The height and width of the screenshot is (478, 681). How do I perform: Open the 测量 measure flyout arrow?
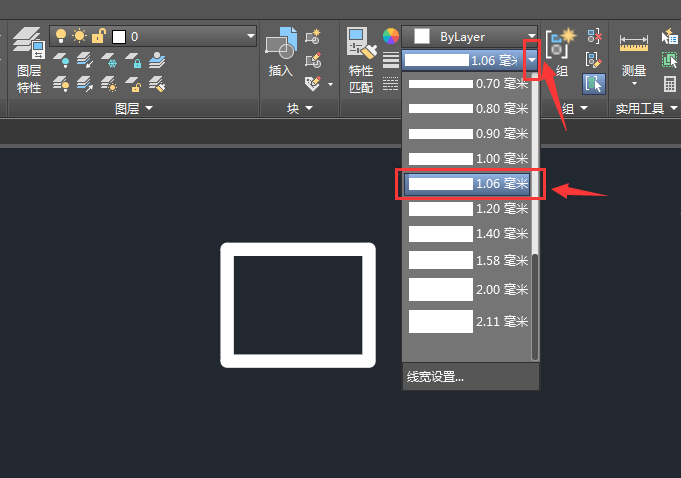(x=634, y=83)
